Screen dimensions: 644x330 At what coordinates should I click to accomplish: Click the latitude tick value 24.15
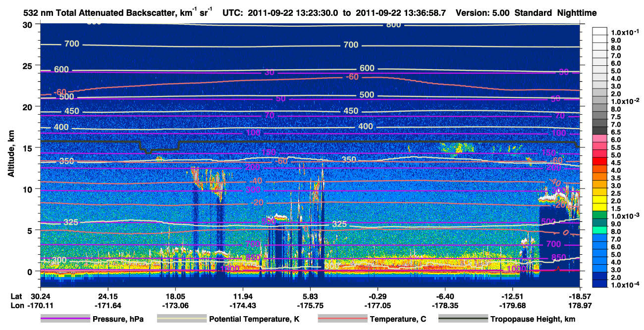[x=107, y=296]
